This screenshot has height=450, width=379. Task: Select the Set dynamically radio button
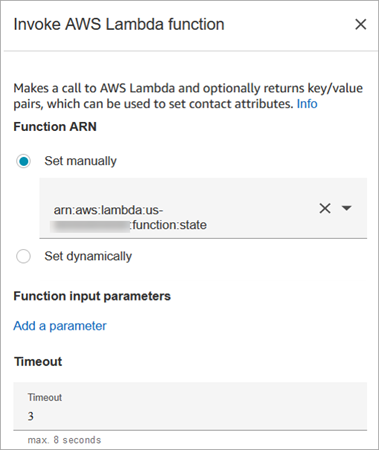[x=23, y=256]
